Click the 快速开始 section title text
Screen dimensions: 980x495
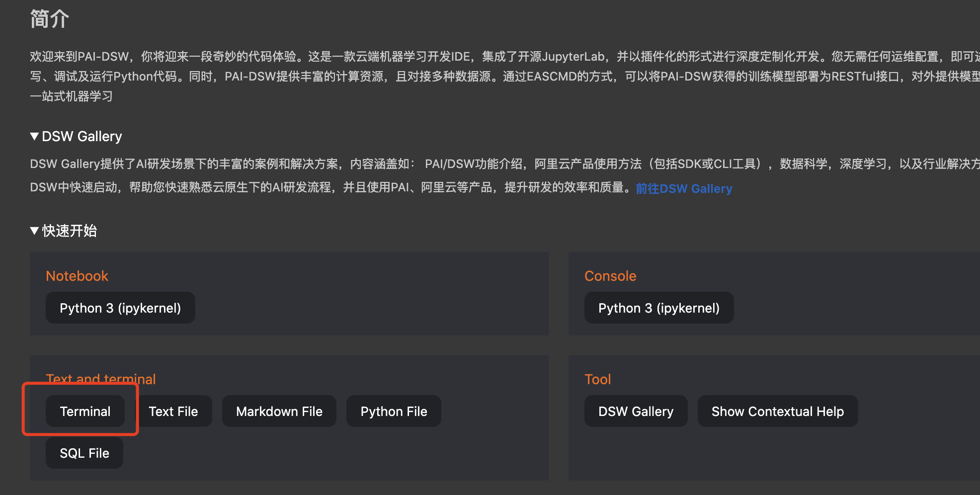coord(70,231)
